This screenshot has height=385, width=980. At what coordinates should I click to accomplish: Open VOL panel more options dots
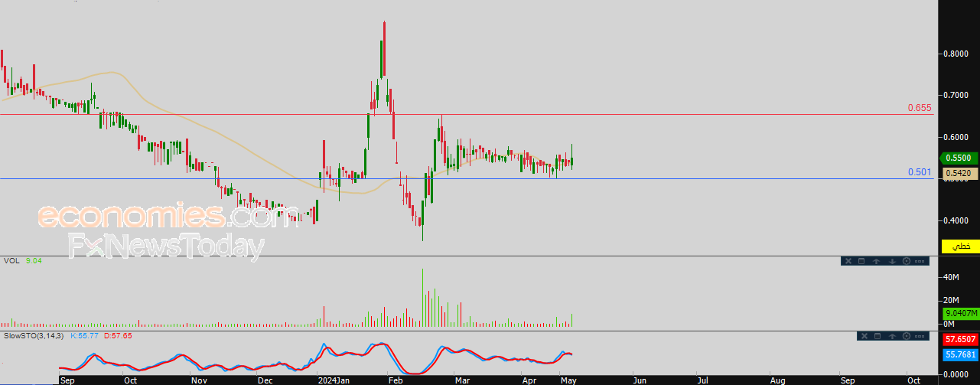[x=920, y=261]
